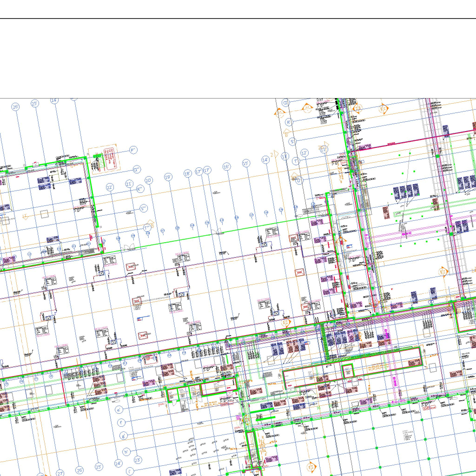Select the grid bubble labeled 21'

(x=129, y=184)
